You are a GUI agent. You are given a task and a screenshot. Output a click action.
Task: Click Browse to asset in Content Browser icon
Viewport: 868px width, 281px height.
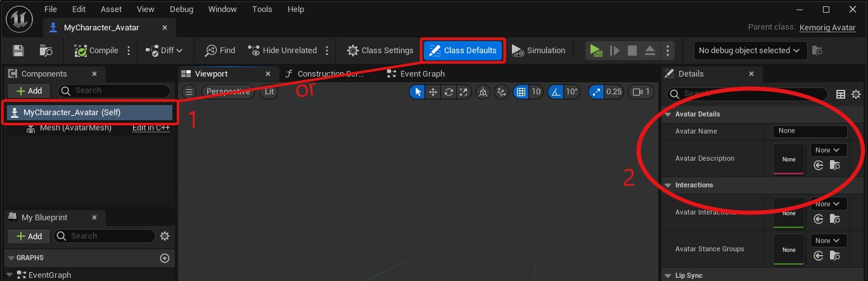tap(46, 51)
